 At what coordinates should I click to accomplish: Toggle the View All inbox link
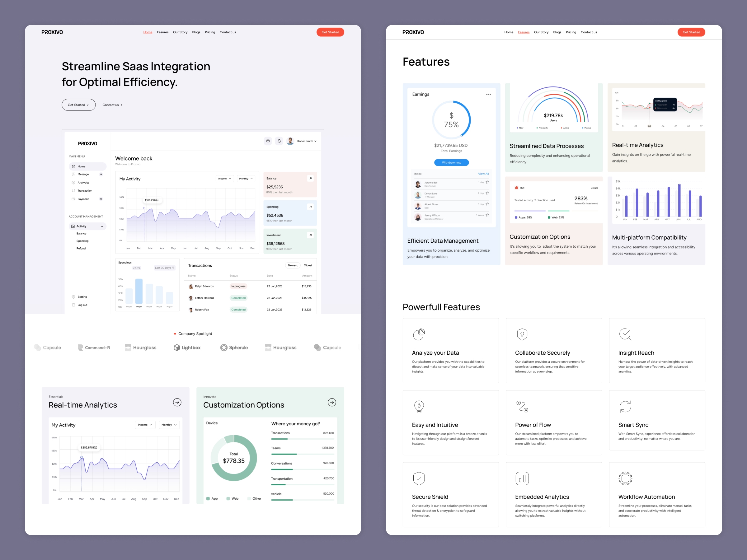483,173
